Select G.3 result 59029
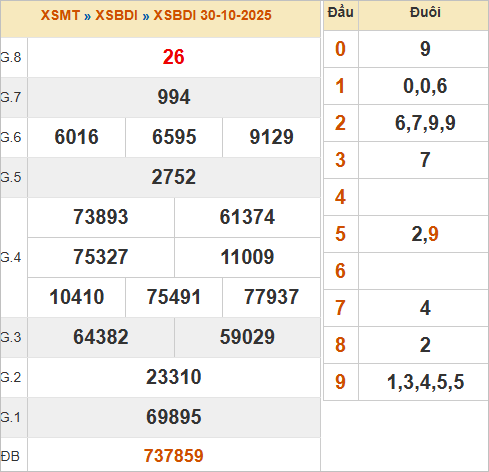 coord(247,337)
